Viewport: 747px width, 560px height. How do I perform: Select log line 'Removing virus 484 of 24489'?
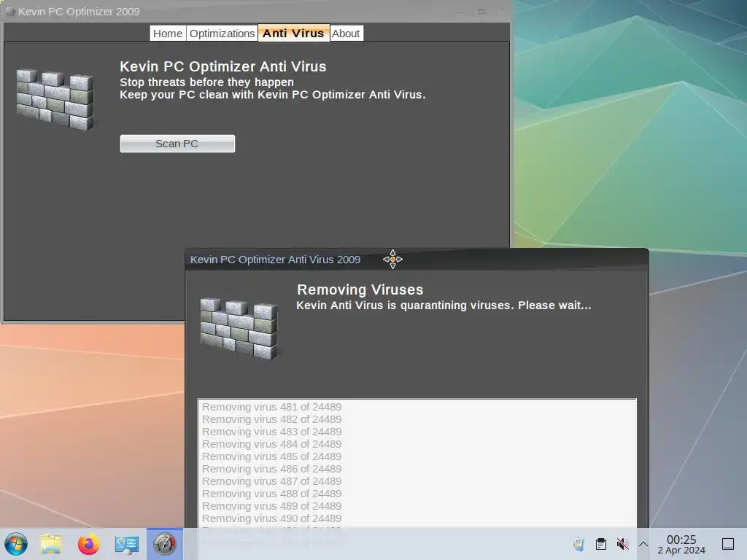click(x=271, y=444)
